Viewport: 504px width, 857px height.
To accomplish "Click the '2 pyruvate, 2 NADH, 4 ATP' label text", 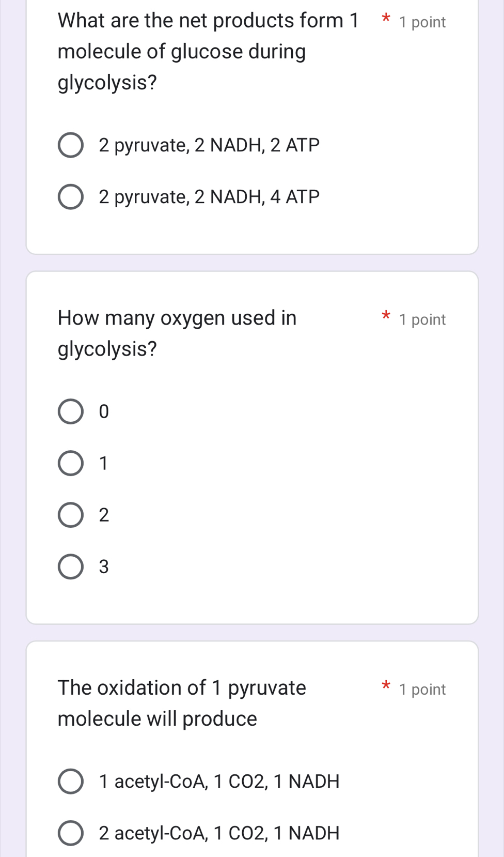I will click(209, 197).
